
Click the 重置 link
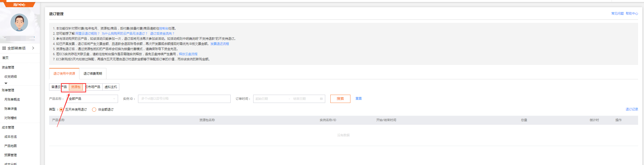coord(359,99)
